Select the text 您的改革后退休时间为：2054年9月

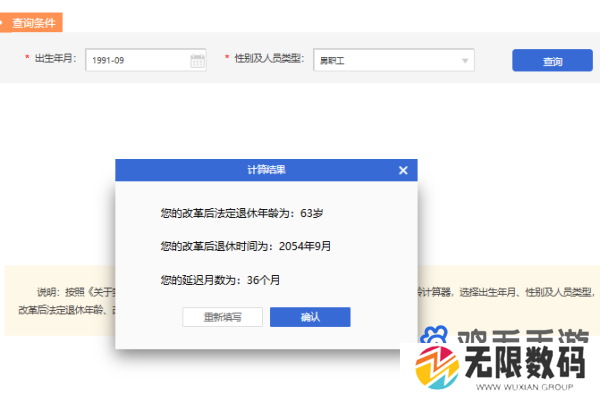[246, 246]
